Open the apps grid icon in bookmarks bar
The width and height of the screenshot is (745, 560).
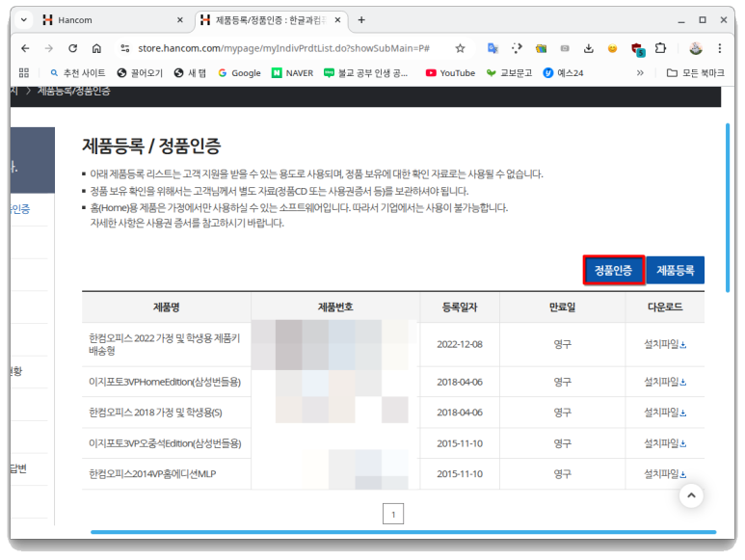tap(24, 72)
